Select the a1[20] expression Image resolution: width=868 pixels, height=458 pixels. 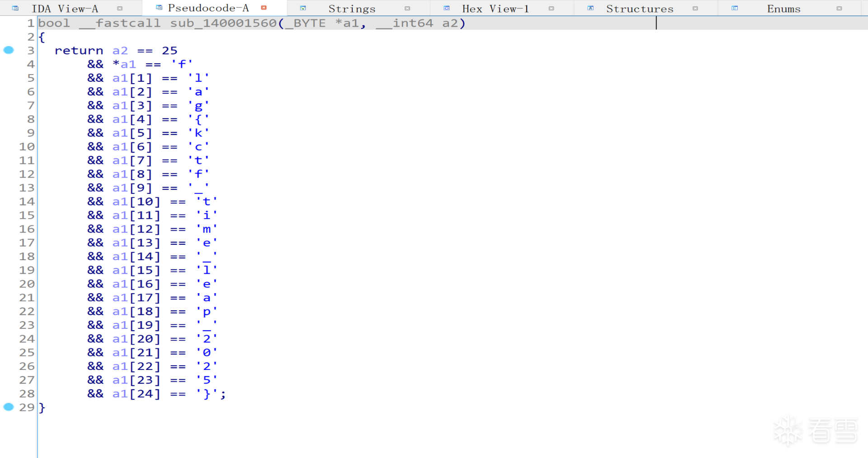tap(137, 339)
